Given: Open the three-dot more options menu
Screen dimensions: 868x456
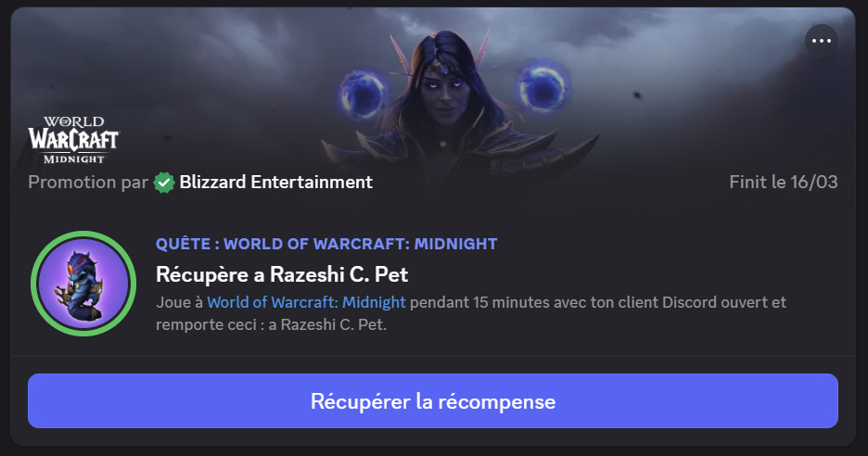Looking at the screenshot, I should tap(822, 41).
